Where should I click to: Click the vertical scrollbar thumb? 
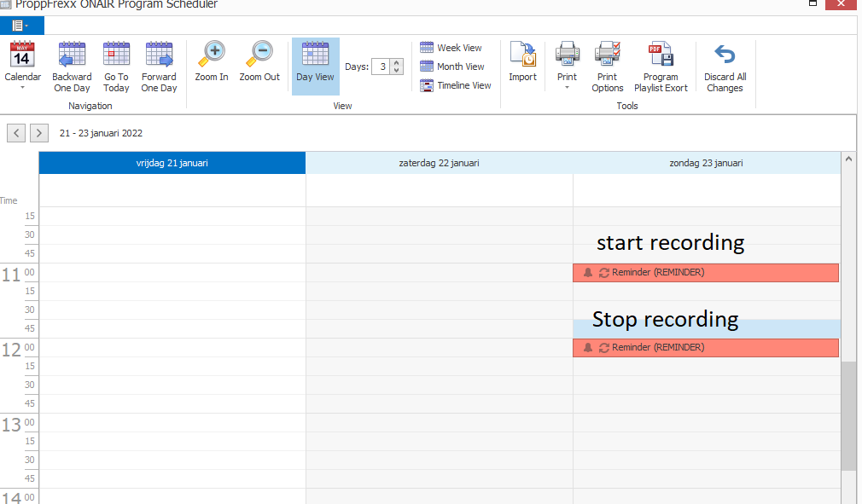coord(849,415)
